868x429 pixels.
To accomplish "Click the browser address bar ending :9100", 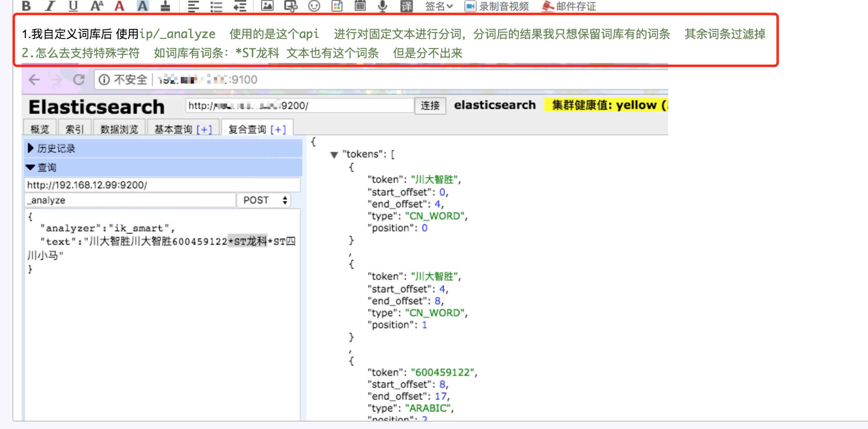I will 381,80.
